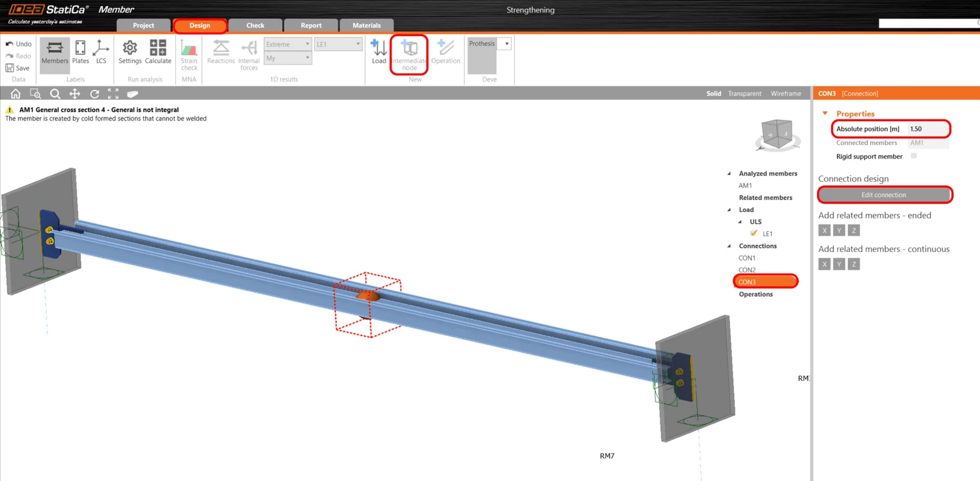The image size is (980, 481).
Task: Select the Intermediate node tool
Action: point(409,54)
